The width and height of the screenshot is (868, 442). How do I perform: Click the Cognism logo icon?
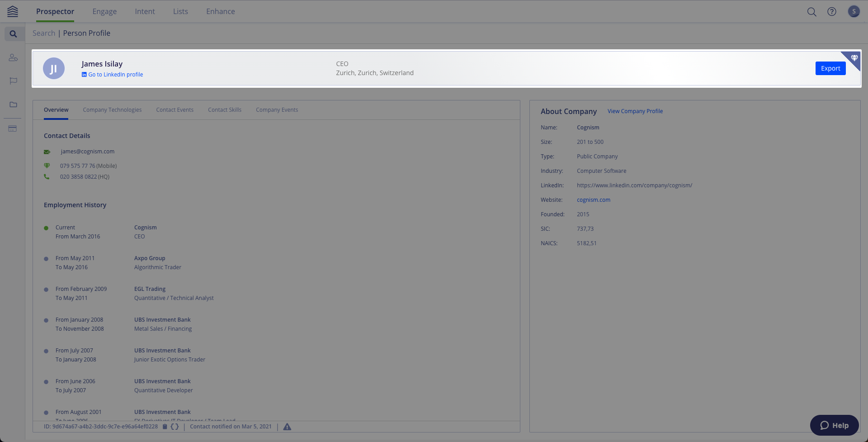(13, 11)
